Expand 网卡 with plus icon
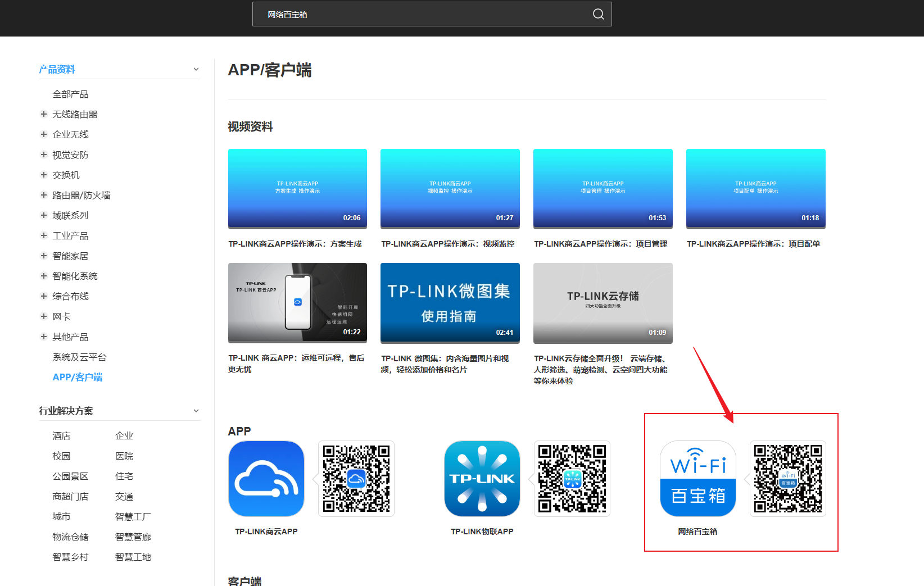 pyautogui.click(x=44, y=316)
